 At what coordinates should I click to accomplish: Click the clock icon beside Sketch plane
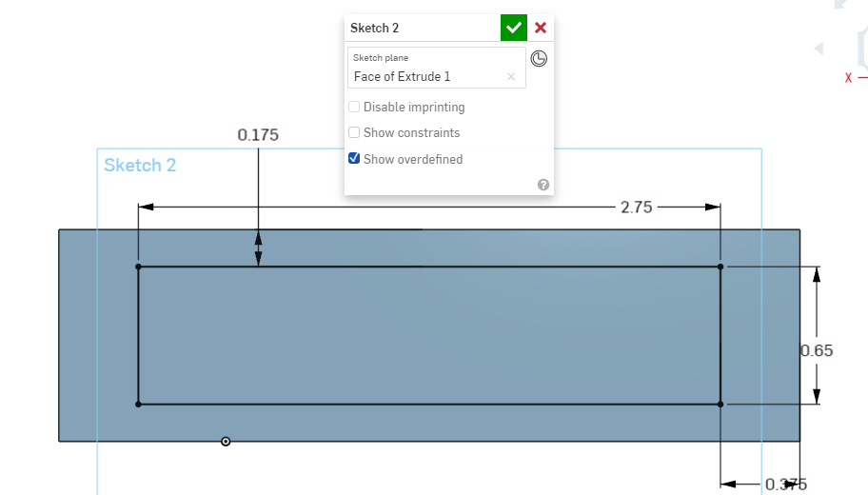click(539, 59)
